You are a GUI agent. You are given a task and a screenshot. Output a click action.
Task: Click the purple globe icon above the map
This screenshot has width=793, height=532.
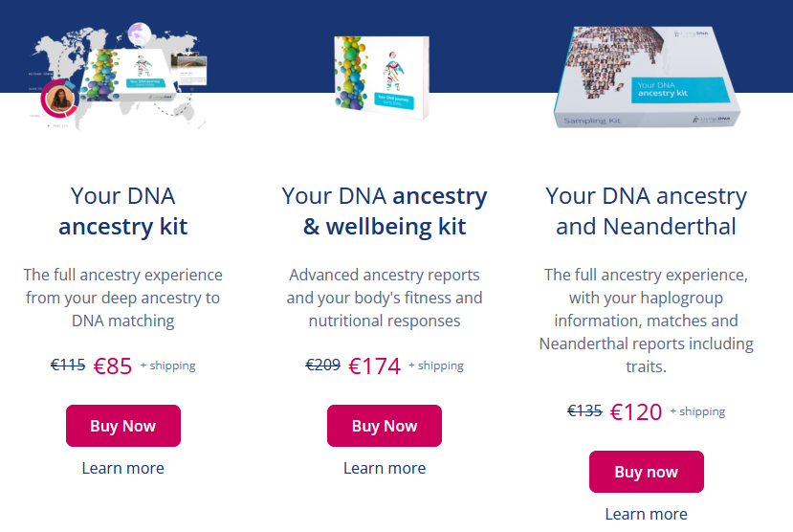[140, 34]
